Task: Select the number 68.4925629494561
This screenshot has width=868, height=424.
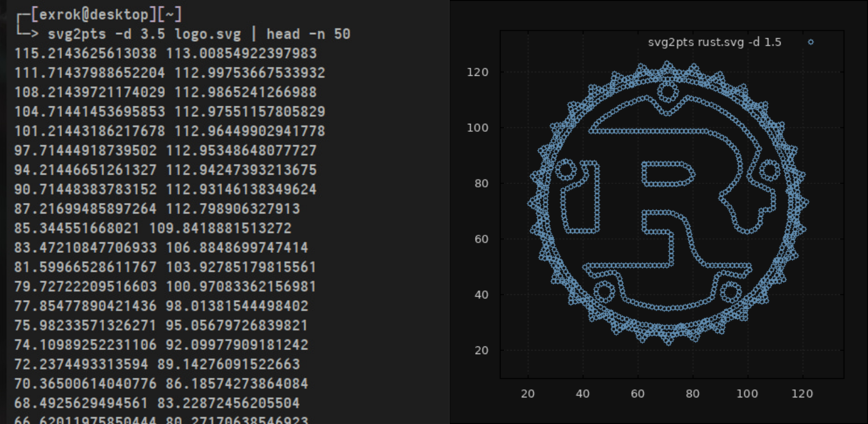Action: (81, 403)
